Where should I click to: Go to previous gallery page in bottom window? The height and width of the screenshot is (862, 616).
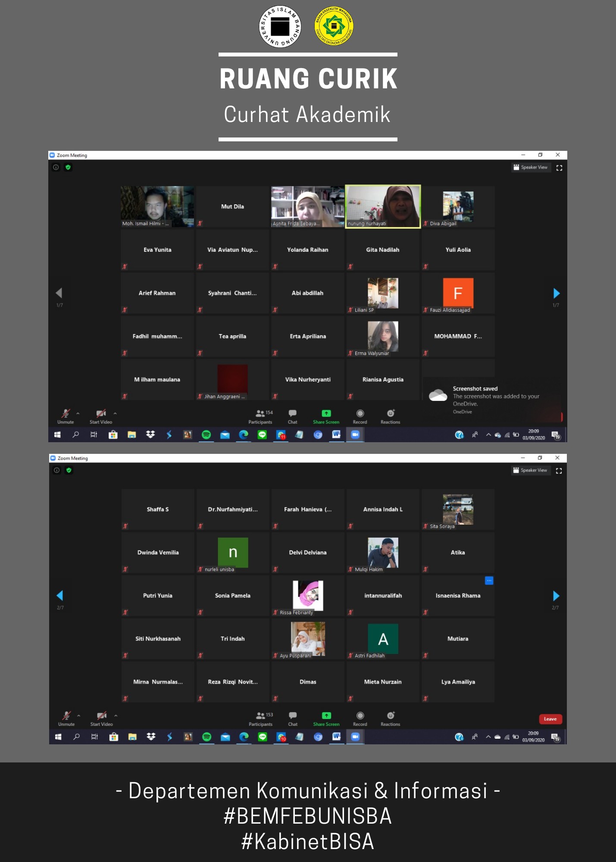pyautogui.click(x=60, y=596)
